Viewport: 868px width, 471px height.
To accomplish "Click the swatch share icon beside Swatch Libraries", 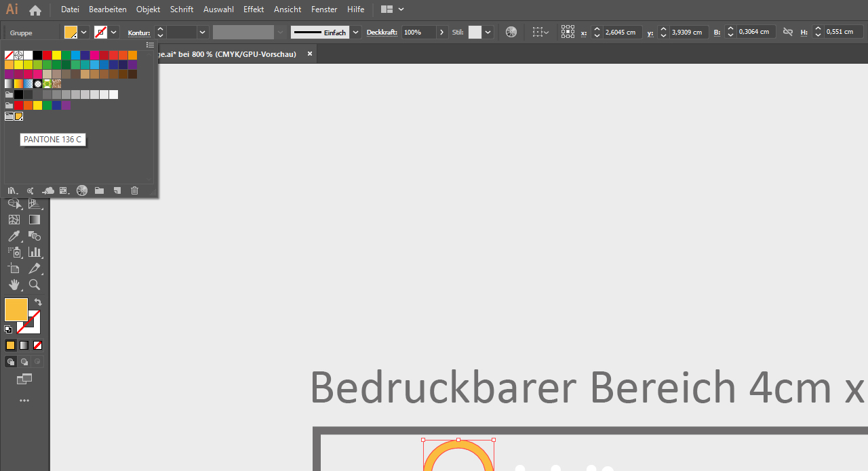I will click(x=31, y=190).
